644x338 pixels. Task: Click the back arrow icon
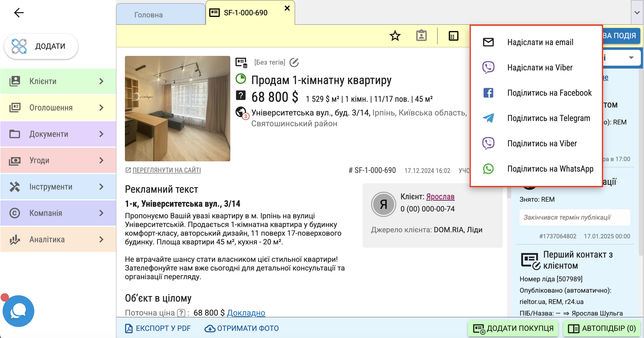(x=19, y=12)
